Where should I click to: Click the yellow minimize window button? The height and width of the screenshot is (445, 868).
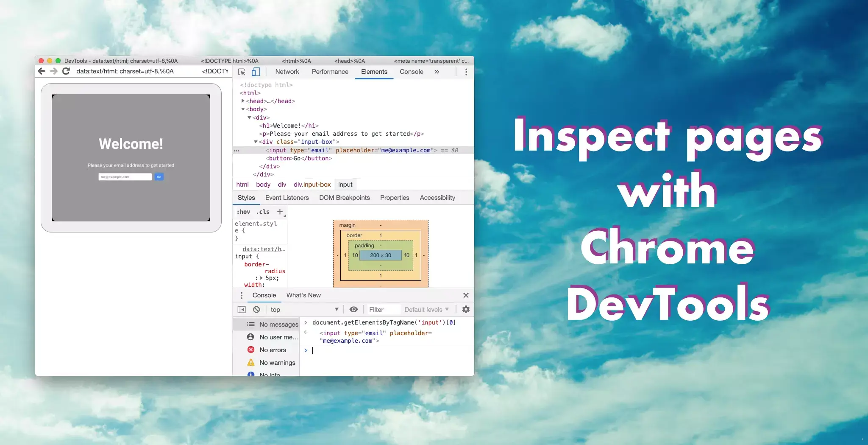50,61
